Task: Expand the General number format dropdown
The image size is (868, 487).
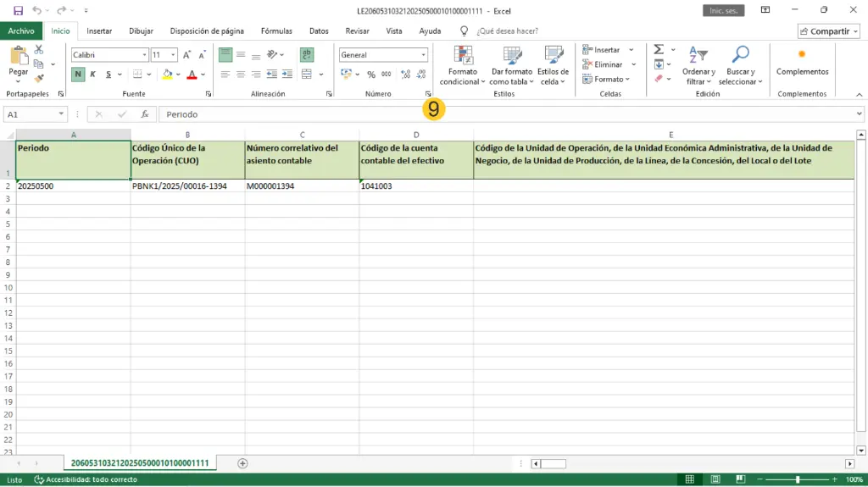Action: click(422, 55)
